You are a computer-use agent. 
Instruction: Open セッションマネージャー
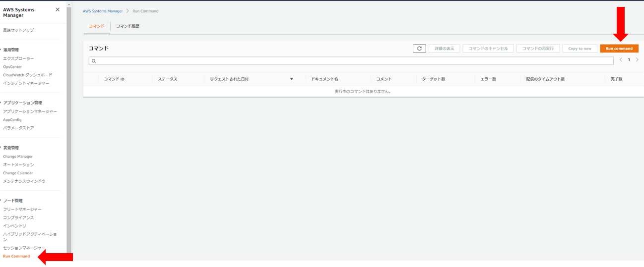click(x=24, y=248)
